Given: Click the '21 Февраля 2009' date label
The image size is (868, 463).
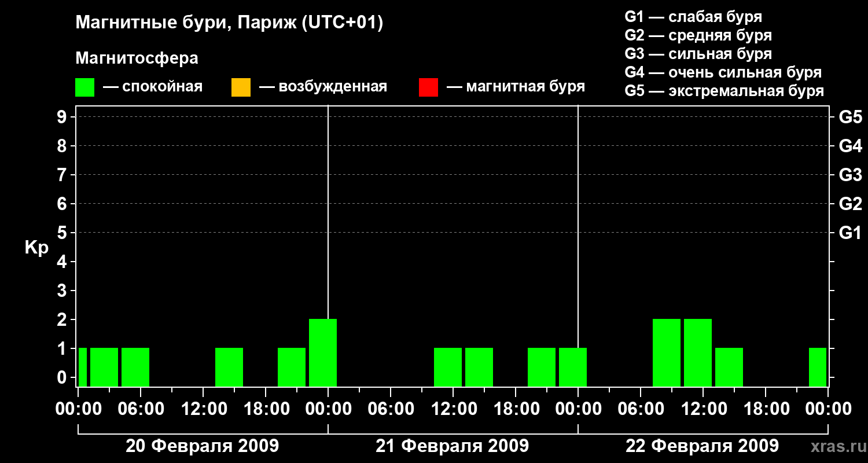Looking at the screenshot, I should (x=453, y=446).
